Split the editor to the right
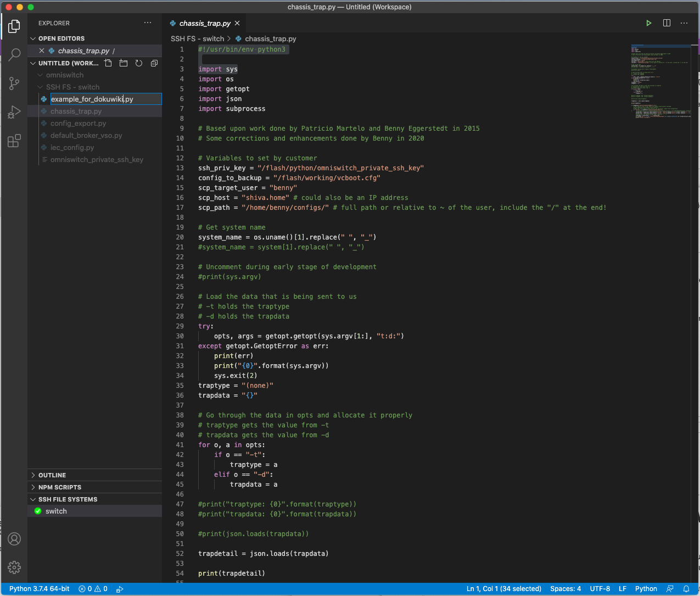Viewport: 700px width, 596px height. (667, 23)
